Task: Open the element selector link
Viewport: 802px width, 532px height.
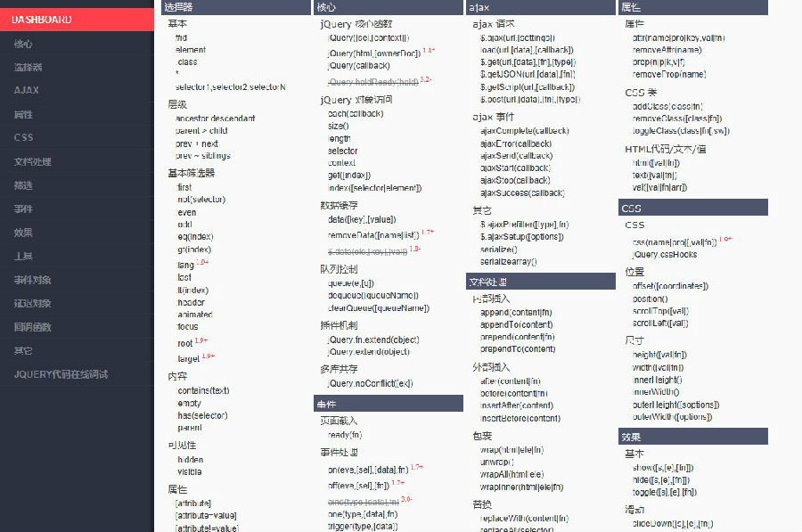Action: [191, 50]
